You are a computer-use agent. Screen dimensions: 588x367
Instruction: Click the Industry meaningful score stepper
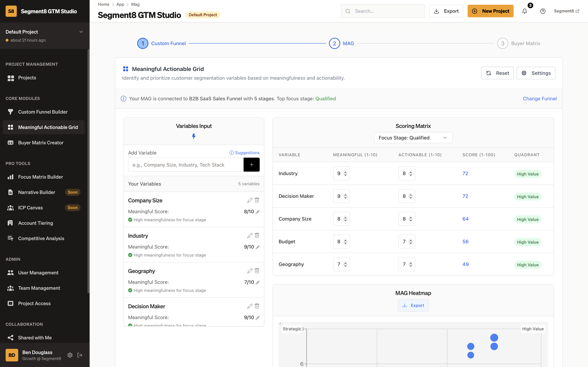click(x=345, y=173)
